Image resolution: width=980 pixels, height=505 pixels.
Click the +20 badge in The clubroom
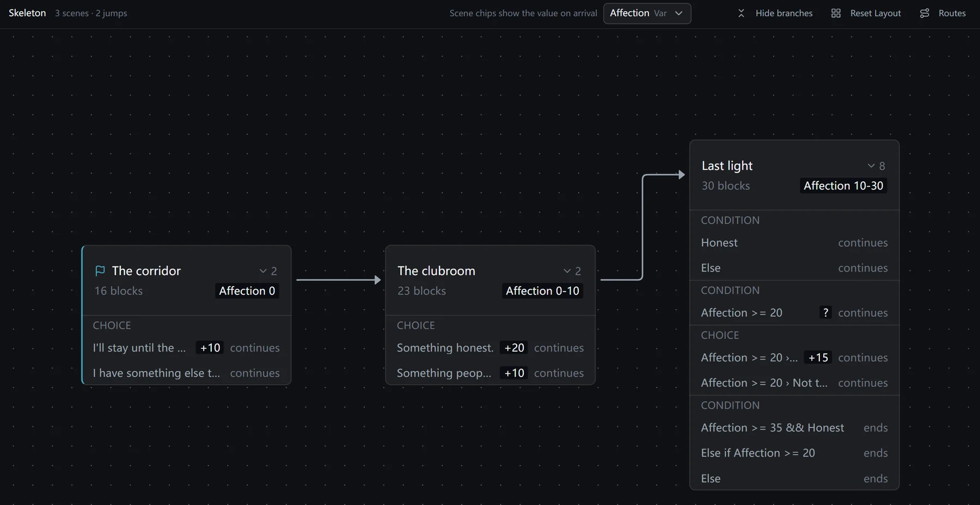(x=514, y=347)
